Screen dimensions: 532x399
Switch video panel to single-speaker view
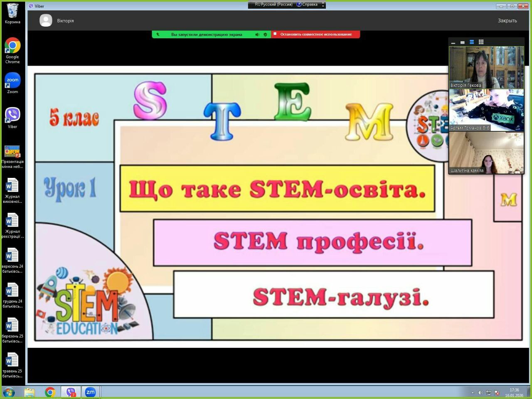462,42
